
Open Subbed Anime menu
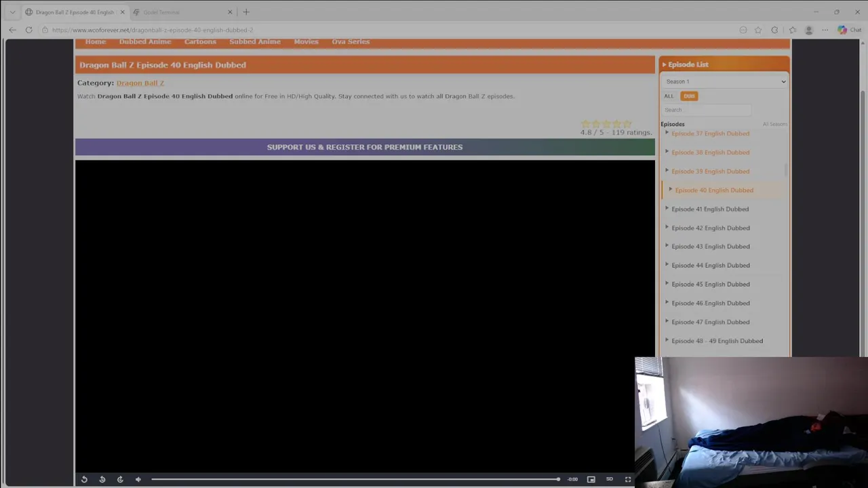pos(255,42)
